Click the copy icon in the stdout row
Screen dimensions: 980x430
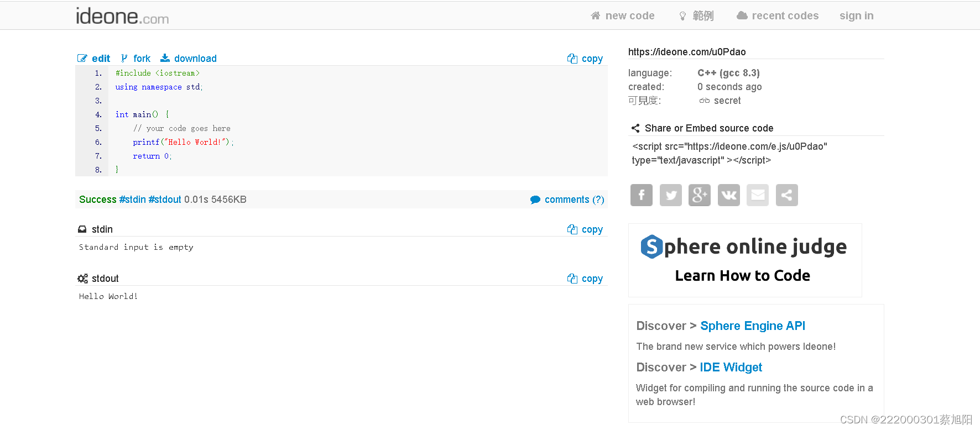click(x=572, y=278)
